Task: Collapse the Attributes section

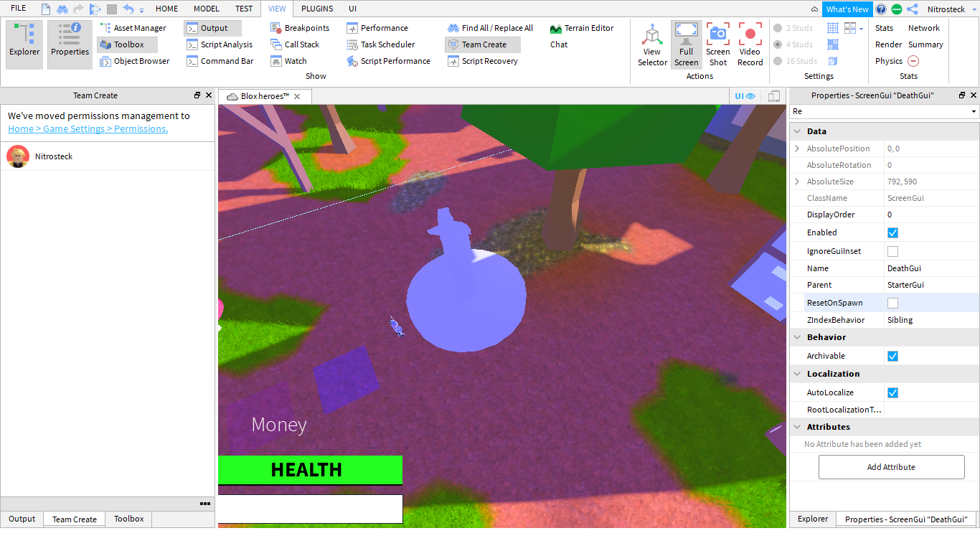Action: (796, 427)
